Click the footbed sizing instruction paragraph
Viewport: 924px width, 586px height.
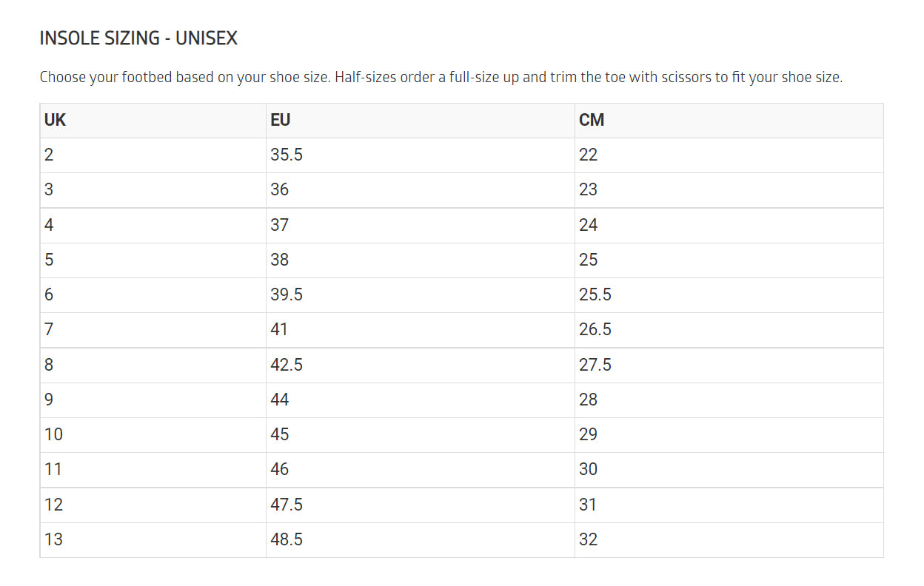[441, 77]
